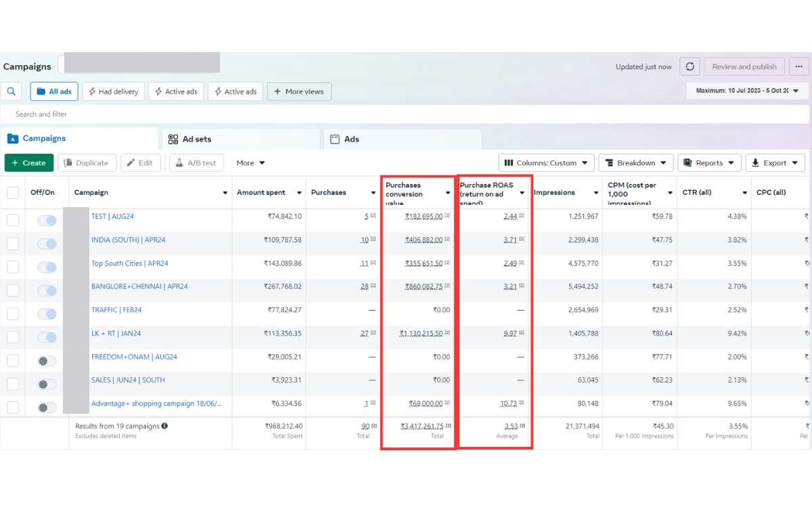Click the refresh data icon
The width and height of the screenshot is (812, 520).
tap(690, 66)
